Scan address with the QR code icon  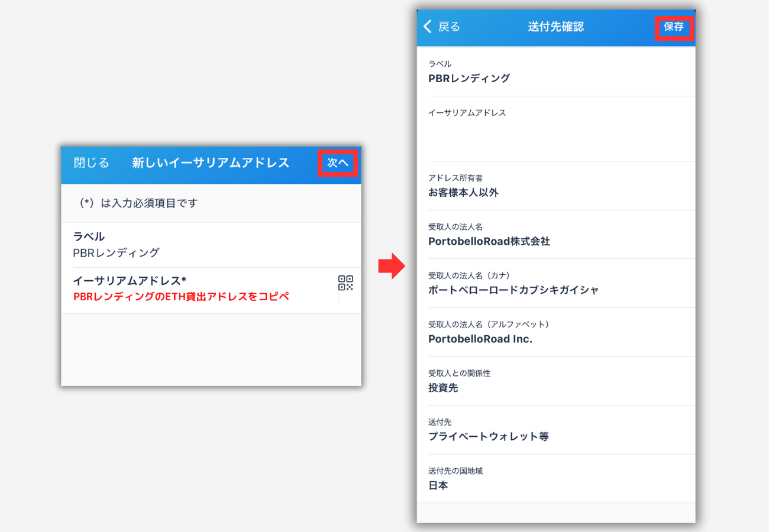(345, 283)
